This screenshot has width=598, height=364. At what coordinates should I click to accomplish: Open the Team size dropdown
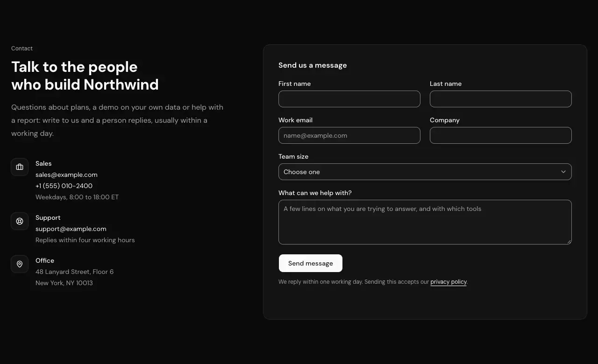pyautogui.click(x=425, y=172)
